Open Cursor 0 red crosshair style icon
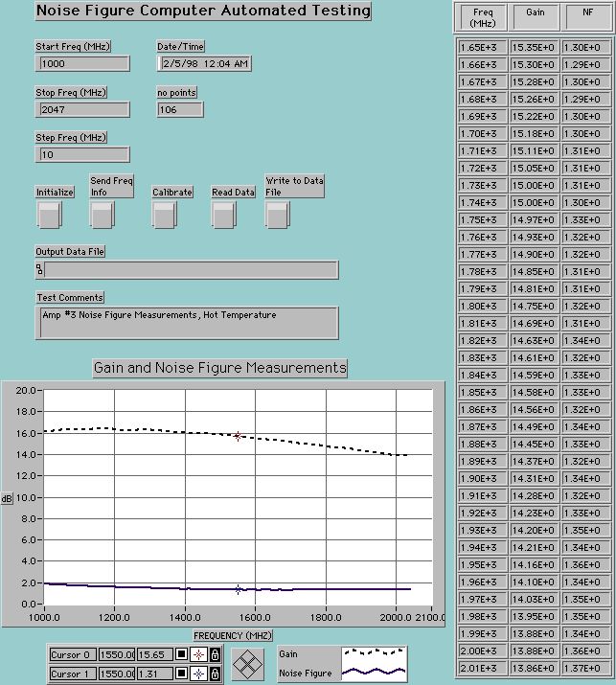 (198, 654)
